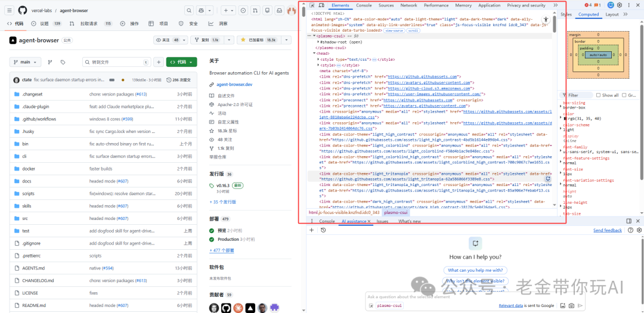Collapse the head element node
The height and width of the screenshot is (313, 644).
(x=315, y=53)
